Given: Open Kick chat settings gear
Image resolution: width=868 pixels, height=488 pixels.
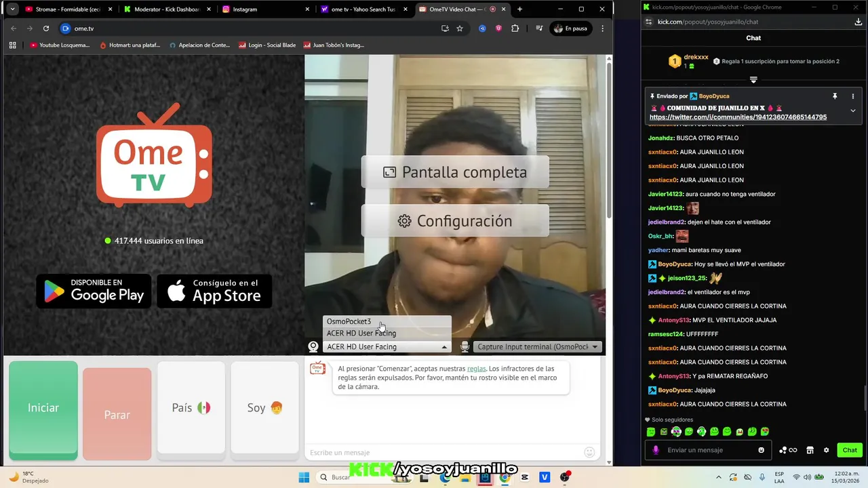Looking at the screenshot, I should [826, 450].
